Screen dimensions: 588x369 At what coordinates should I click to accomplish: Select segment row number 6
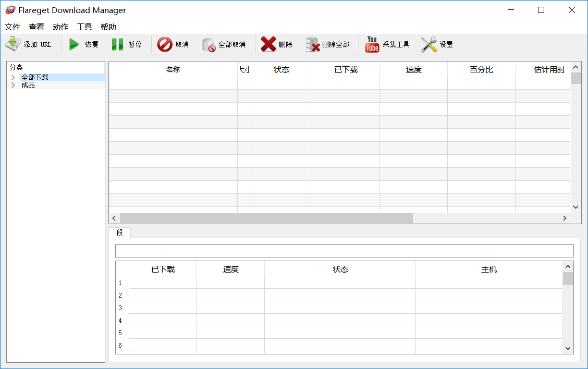point(120,346)
